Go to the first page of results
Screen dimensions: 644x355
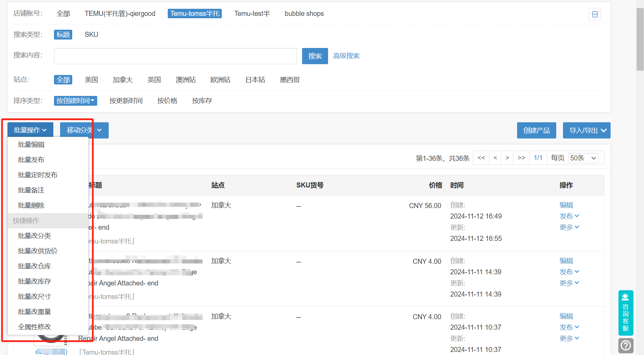pyautogui.click(x=481, y=158)
